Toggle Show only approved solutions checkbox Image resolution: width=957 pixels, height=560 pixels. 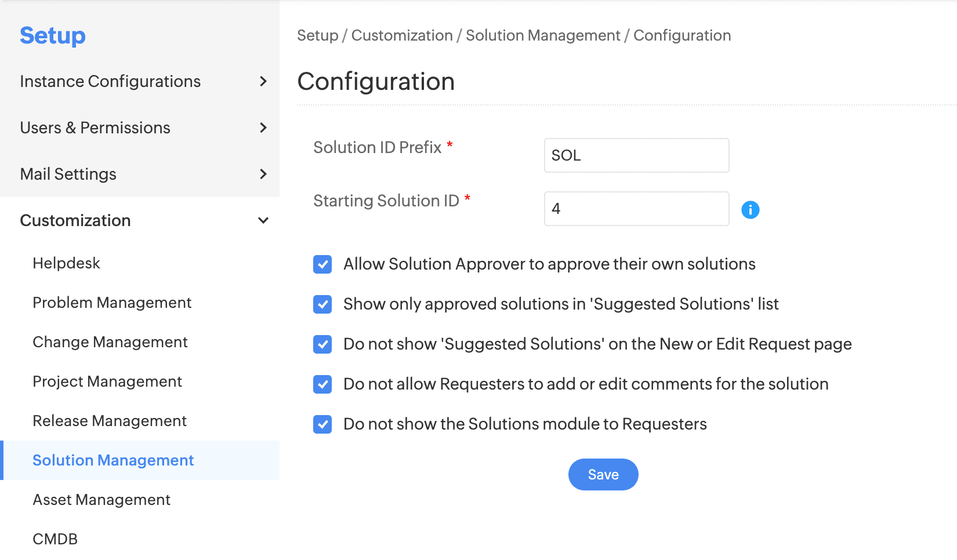coord(322,304)
